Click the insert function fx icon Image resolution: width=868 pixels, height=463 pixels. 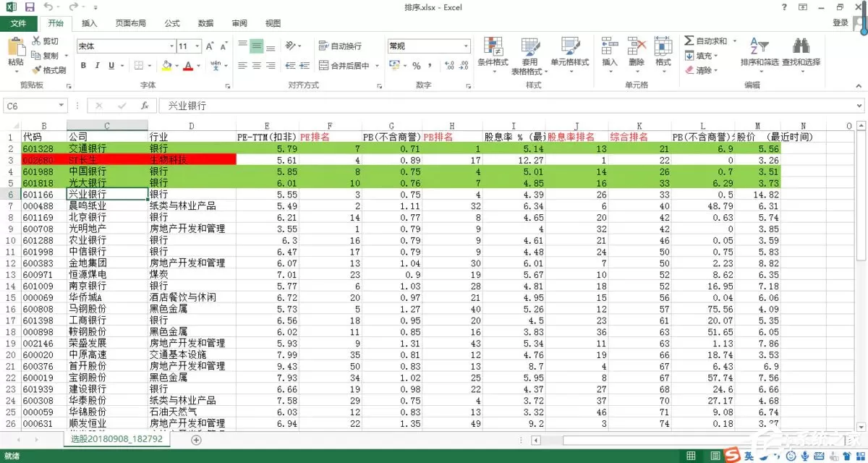144,106
